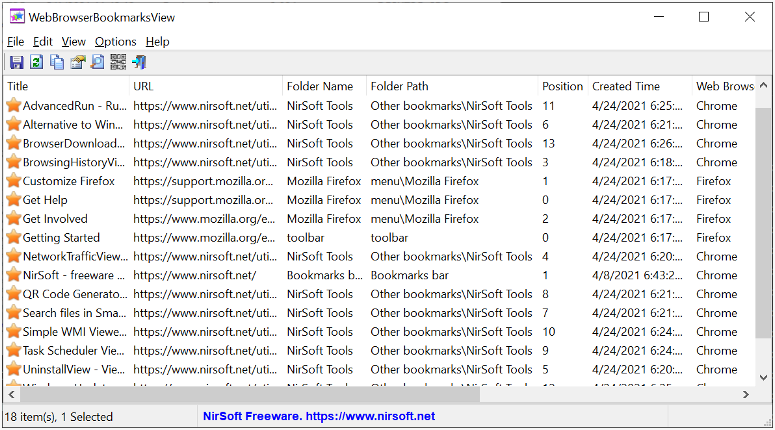This screenshot has height=430, width=775.
Task: Click Firefox browser cell in the Get Help row
Action: pos(713,200)
